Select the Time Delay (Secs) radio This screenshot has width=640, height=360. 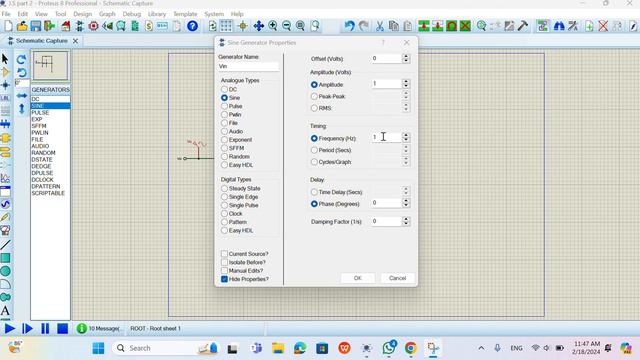[x=314, y=192]
